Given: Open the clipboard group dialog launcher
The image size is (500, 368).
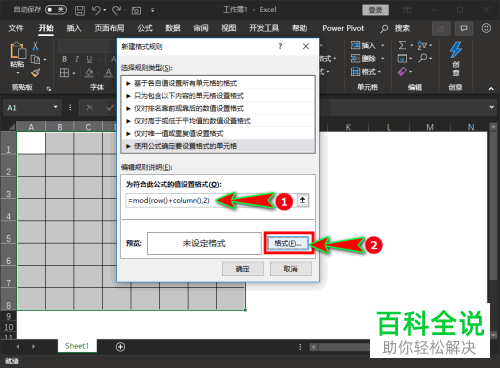Looking at the screenshot, I should point(49,88).
